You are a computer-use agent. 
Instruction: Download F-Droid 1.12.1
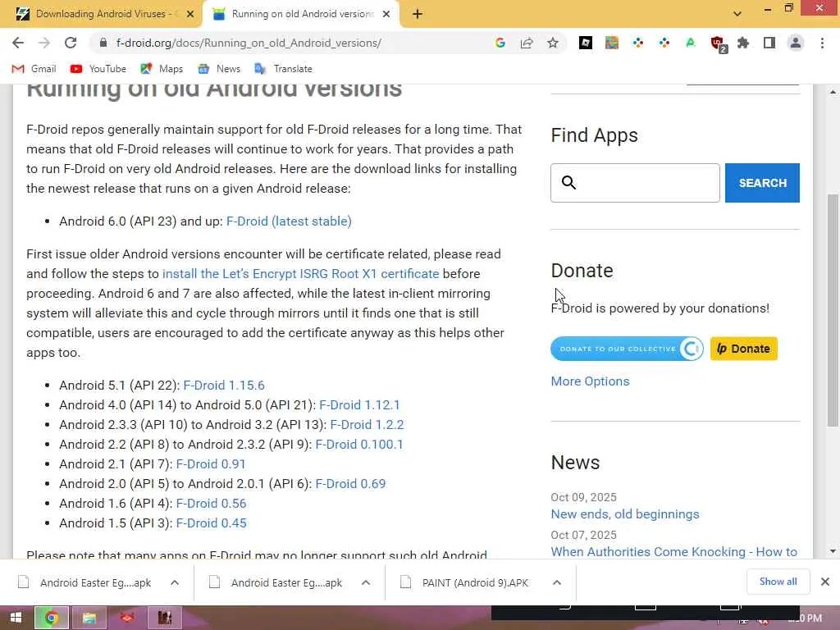tap(359, 405)
